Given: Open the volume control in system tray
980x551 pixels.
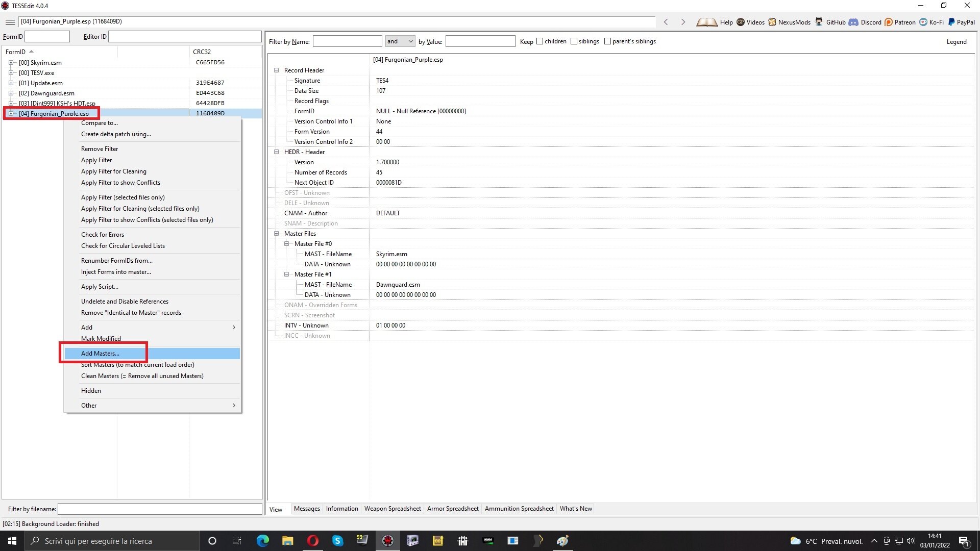Looking at the screenshot, I should [911, 541].
